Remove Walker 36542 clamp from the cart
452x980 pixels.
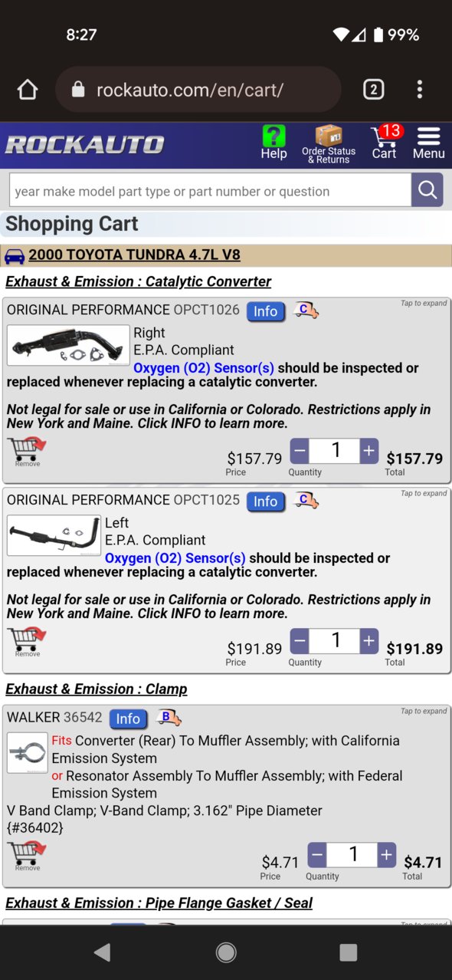tap(28, 857)
